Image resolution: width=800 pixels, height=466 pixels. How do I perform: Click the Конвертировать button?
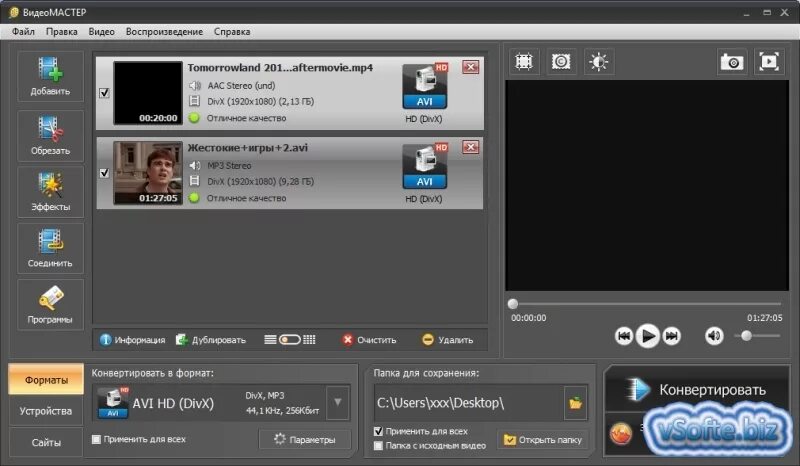(697, 390)
